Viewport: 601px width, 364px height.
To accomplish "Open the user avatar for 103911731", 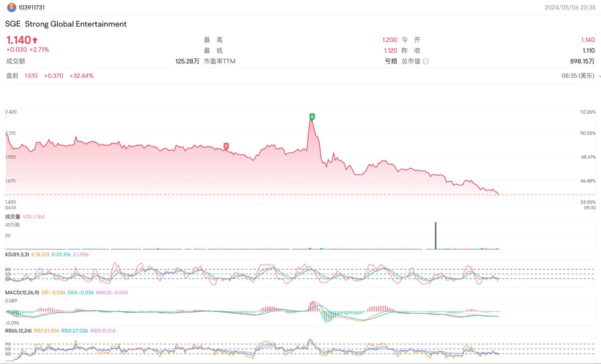I will point(12,8).
